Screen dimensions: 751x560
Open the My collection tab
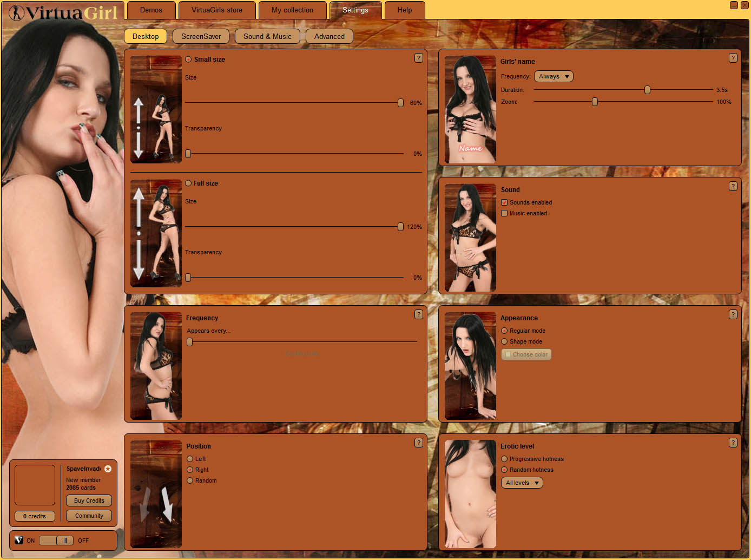tap(292, 10)
